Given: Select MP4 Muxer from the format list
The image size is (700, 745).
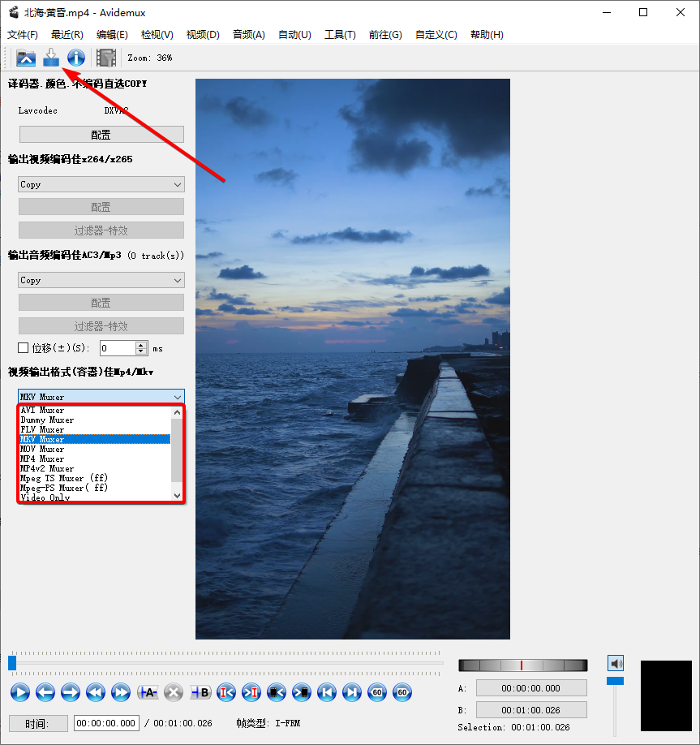Looking at the screenshot, I should [42, 459].
